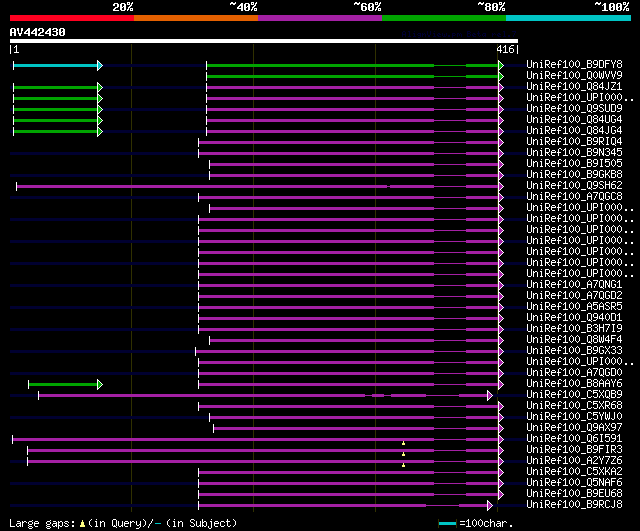Select the UniRef100_B9N345 label

(574, 152)
